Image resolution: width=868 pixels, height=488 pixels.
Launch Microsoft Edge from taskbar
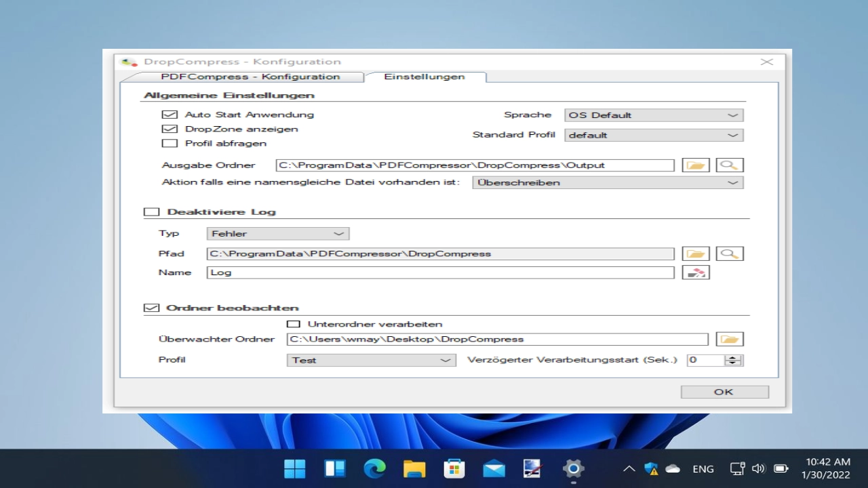pyautogui.click(x=374, y=468)
